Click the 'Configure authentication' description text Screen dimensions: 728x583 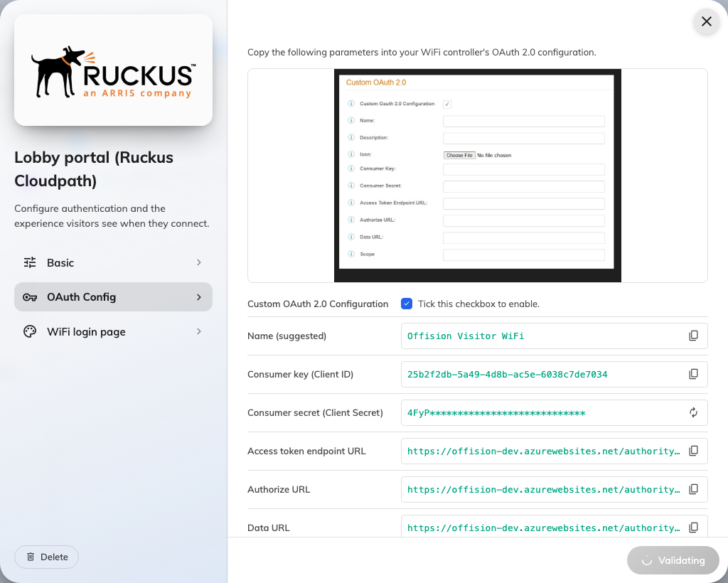point(112,216)
